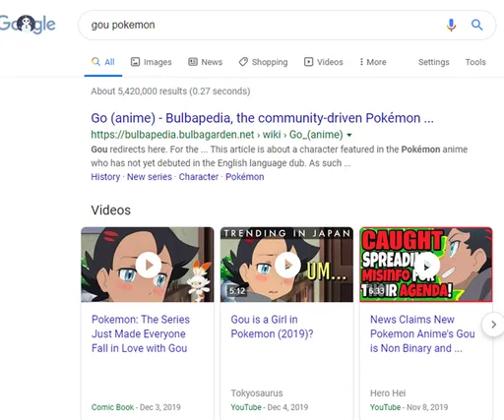Click the Comic Book source label
Image resolution: width=504 pixels, height=420 pixels.
112,407
